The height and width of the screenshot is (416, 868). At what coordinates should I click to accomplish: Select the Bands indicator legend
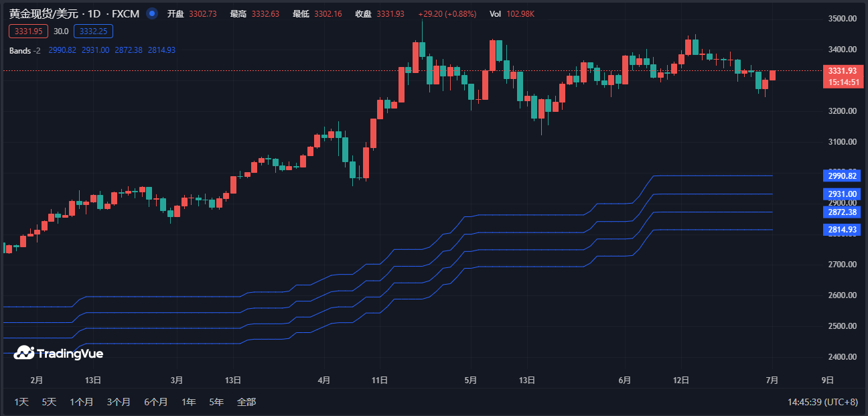click(x=21, y=50)
